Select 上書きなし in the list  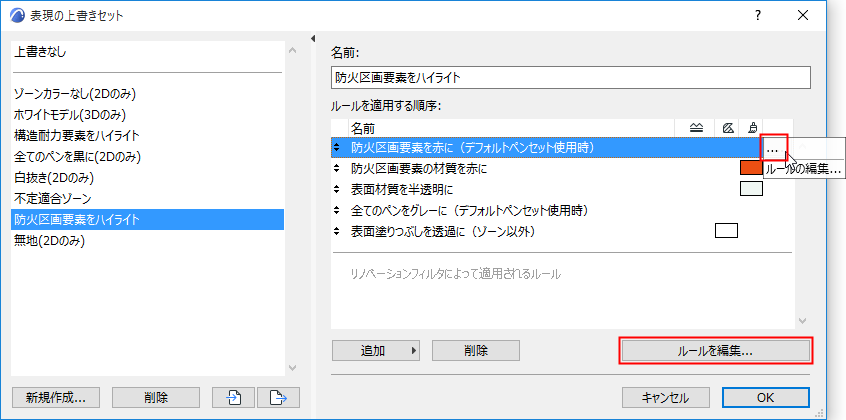pyautogui.click(x=147, y=52)
